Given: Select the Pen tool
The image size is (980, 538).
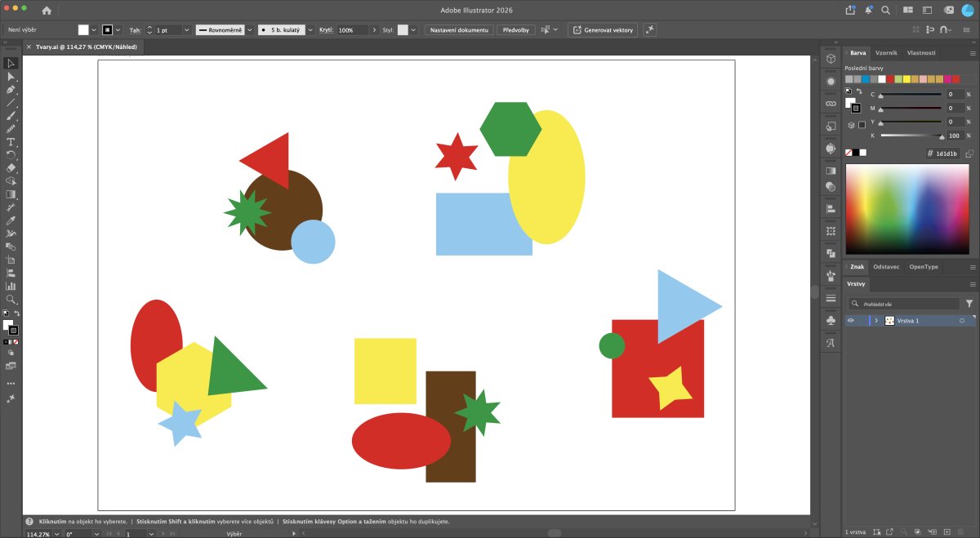Looking at the screenshot, I should coord(11,90).
